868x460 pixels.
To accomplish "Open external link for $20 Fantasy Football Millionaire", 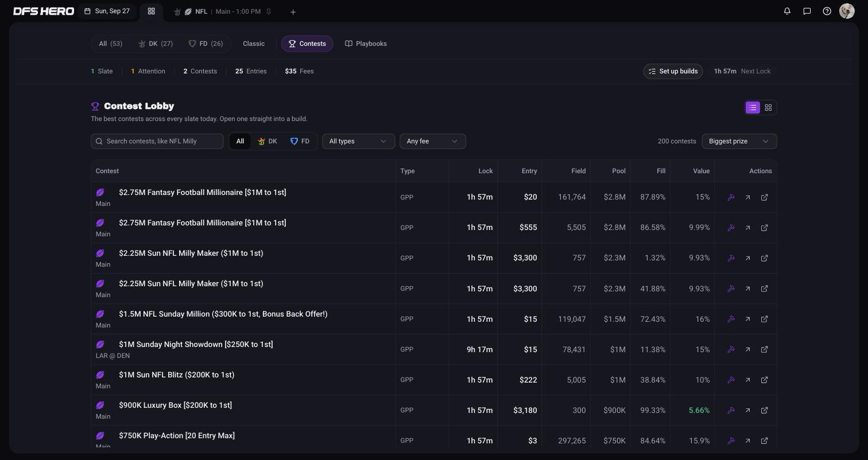I will point(764,197).
